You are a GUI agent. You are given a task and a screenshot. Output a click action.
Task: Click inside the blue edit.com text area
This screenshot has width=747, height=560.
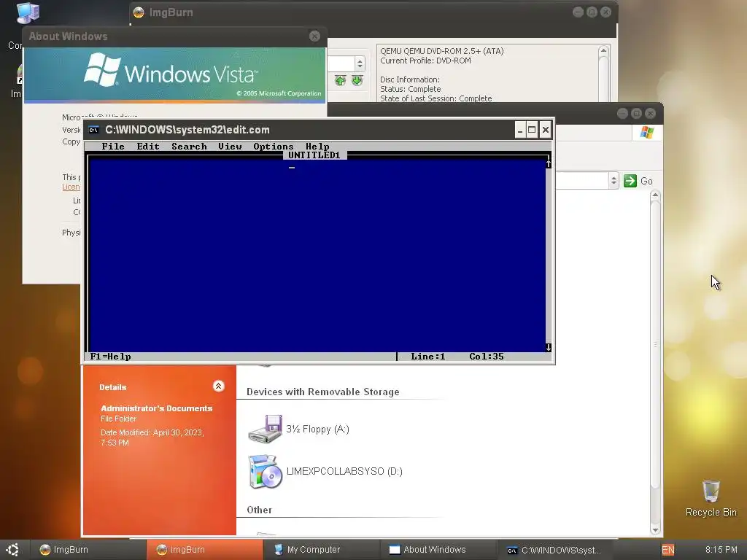(x=317, y=256)
